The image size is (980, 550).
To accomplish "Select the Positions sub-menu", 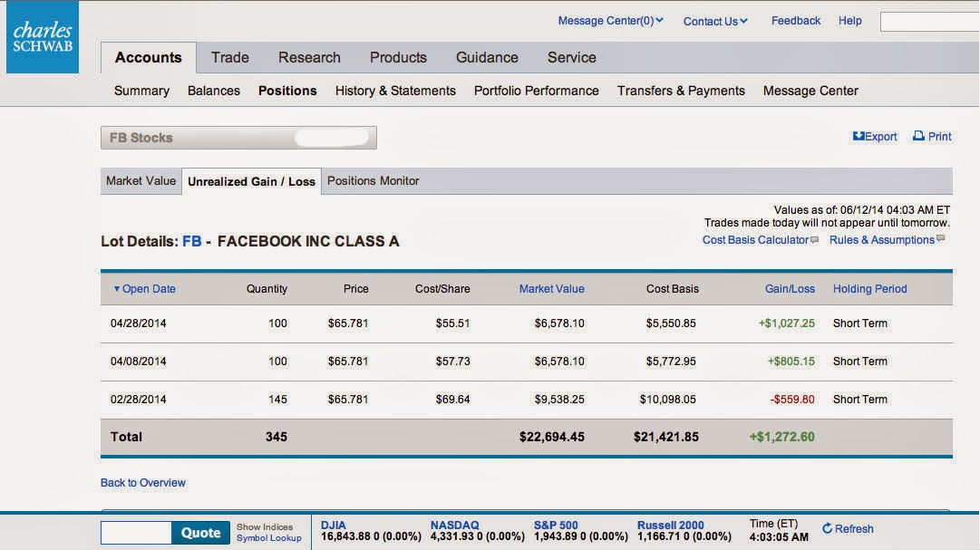I will [x=287, y=91].
